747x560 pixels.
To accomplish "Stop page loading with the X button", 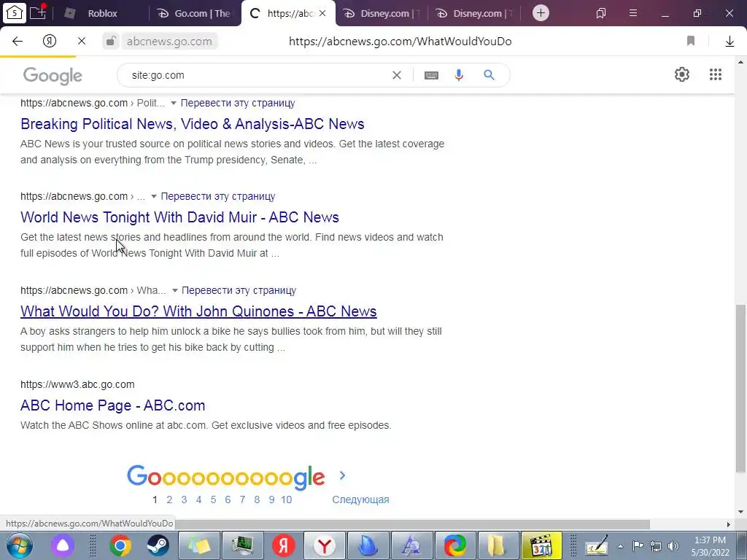I will 82,42.
